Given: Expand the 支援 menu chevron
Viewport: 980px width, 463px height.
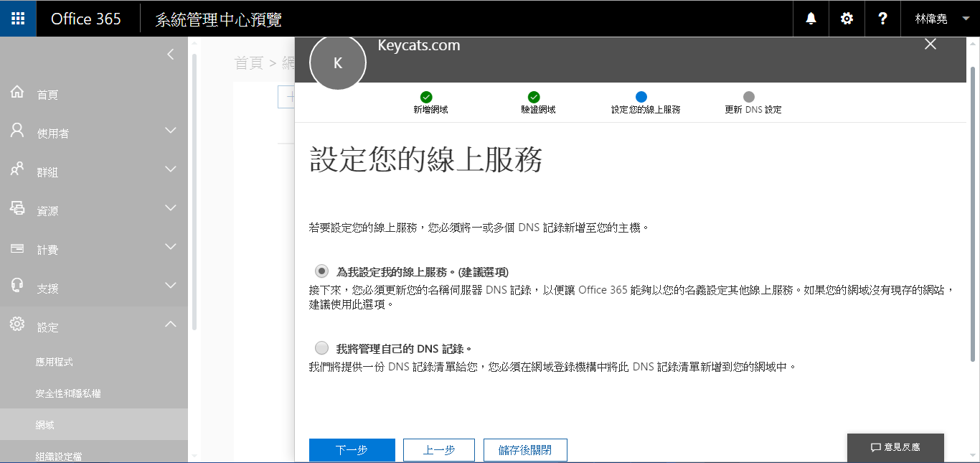Looking at the screenshot, I should (170, 286).
